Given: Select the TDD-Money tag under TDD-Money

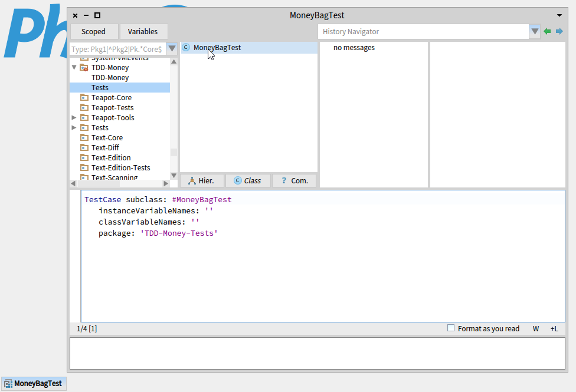Looking at the screenshot, I should 110,77.
